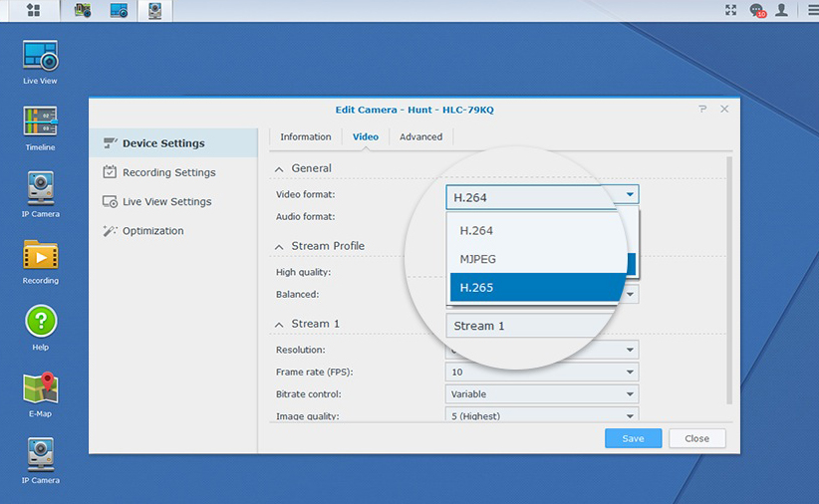The image size is (819, 504).
Task: Collapse the General section
Action: tap(280, 168)
